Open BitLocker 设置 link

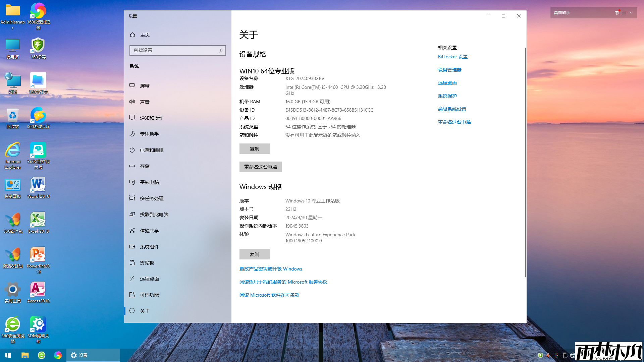(x=452, y=57)
